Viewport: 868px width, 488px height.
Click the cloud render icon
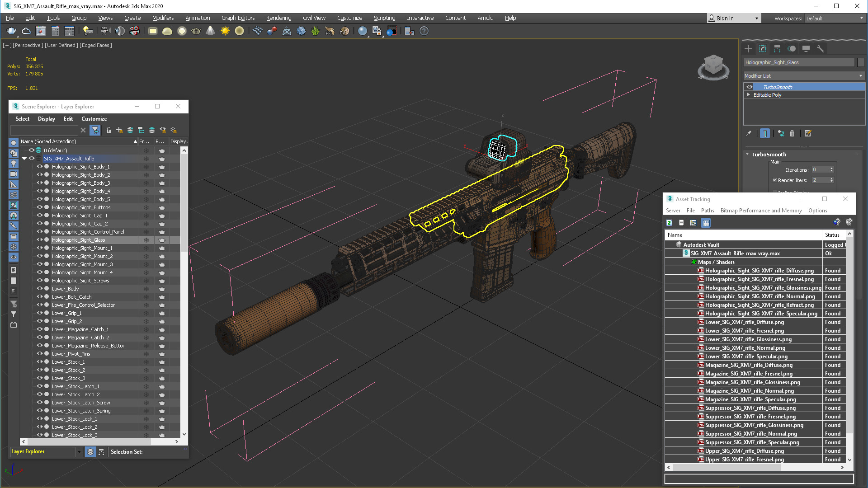26,31
